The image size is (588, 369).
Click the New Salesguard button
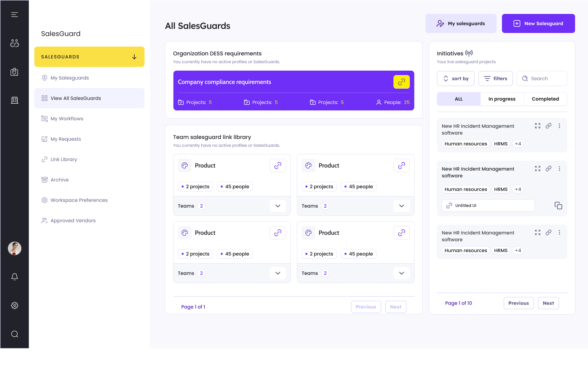538,23
